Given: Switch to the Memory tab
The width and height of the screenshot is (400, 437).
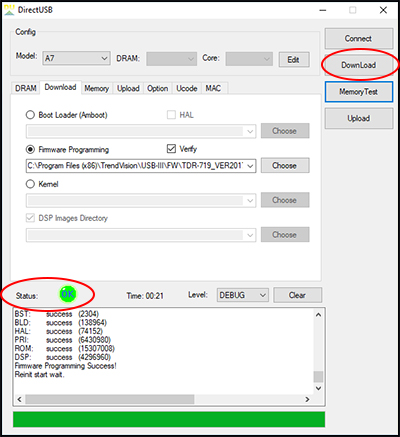Looking at the screenshot, I should coord(96,89).
